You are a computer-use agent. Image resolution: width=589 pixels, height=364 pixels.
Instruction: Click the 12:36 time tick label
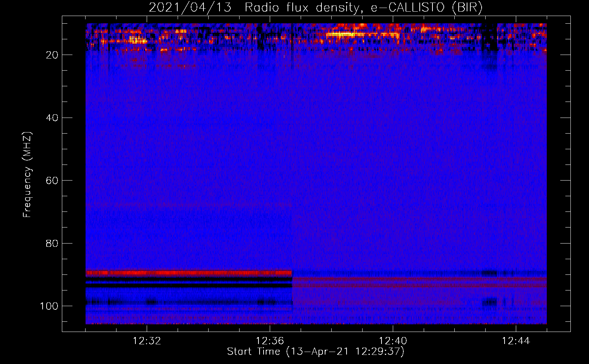pos(270,341)
